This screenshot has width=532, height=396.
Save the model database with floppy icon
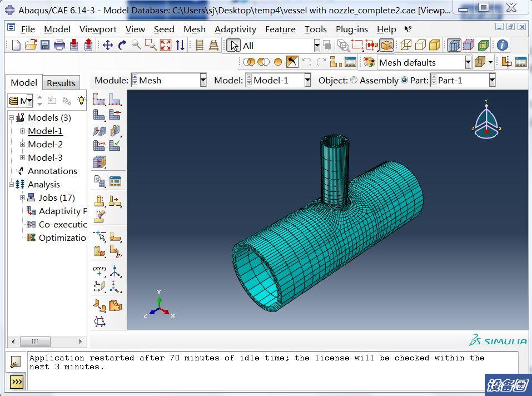45,45
